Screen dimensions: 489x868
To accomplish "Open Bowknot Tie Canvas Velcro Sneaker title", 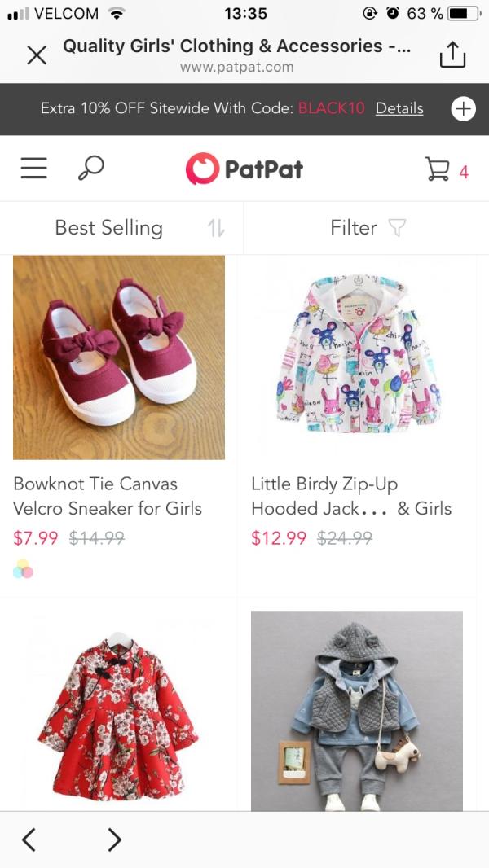I will tap(108, 496).
